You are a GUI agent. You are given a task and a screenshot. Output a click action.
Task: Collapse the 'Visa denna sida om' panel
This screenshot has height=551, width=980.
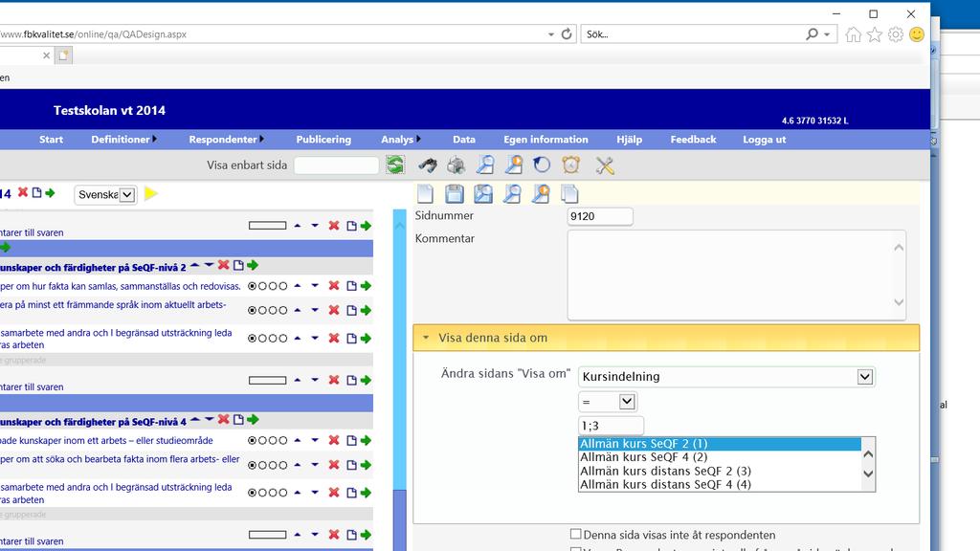coord(426,338)
